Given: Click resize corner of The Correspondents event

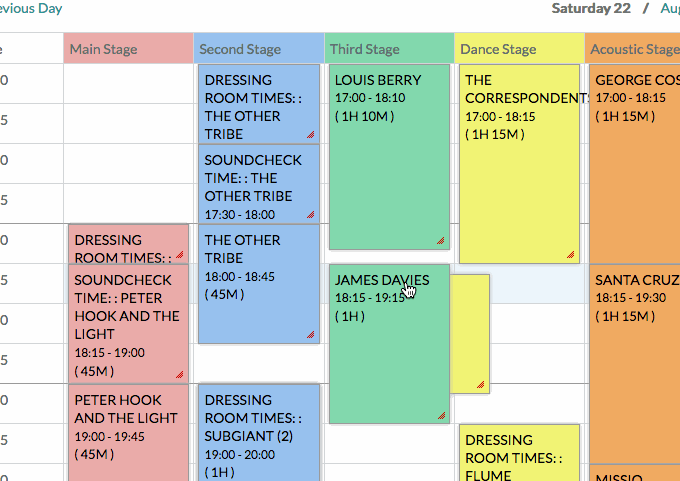Looking at the screenshot, I should 570,255.
